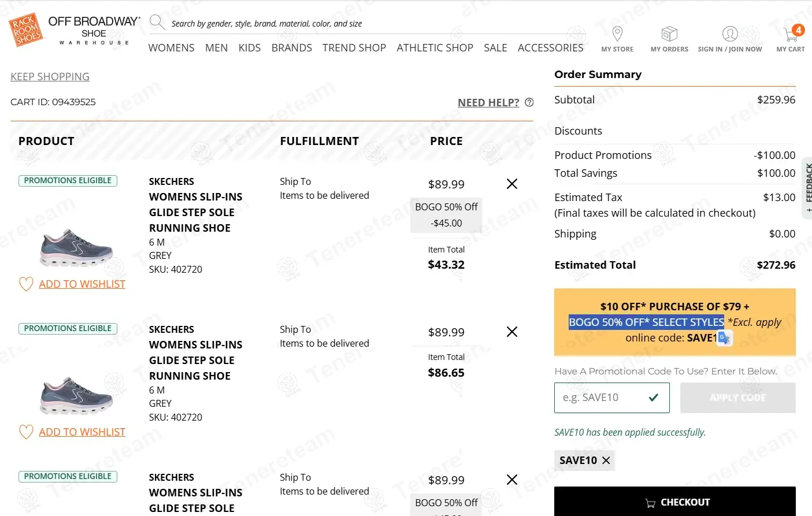Open My Orders box icon
This screenshot has width=812, height=516.
(669, 34)
